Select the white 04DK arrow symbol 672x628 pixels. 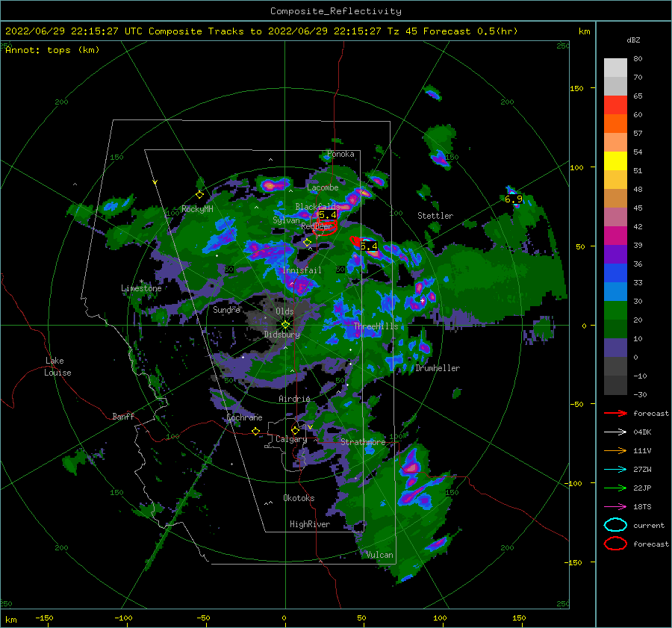coord(615,432)
